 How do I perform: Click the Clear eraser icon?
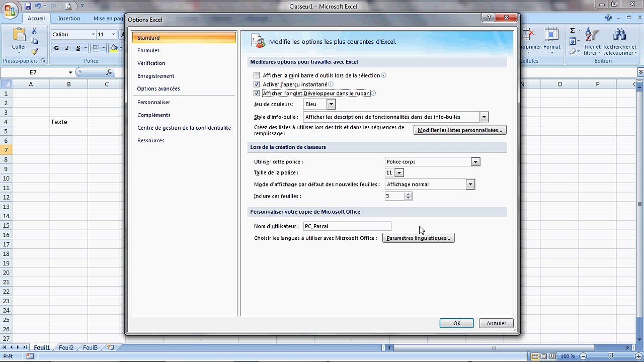point(572,51)
